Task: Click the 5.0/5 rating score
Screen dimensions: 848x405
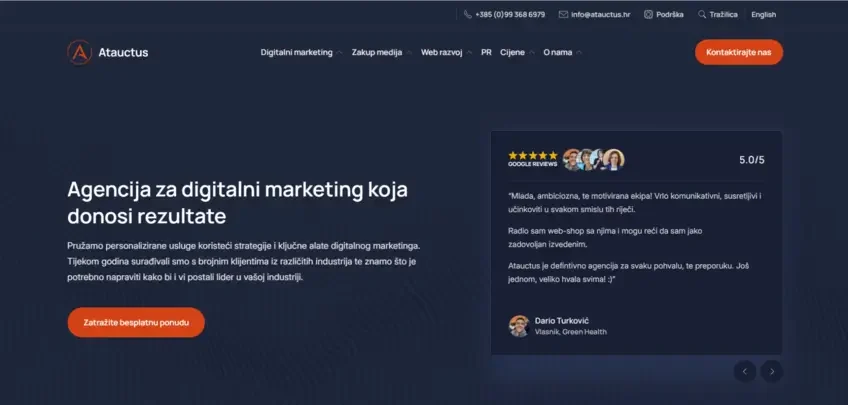Action: [x=752, y=160]
